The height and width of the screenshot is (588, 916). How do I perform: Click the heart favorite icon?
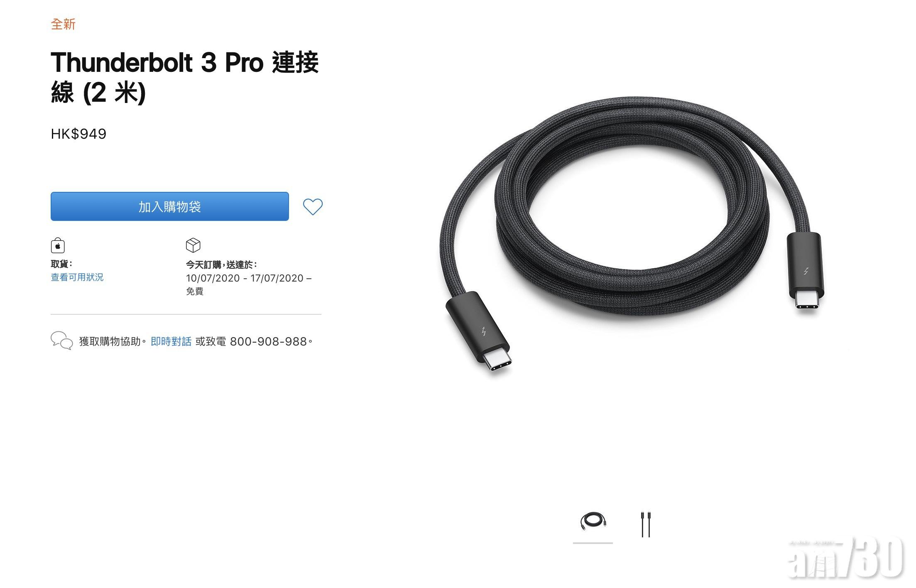click(x=312, y=207)
